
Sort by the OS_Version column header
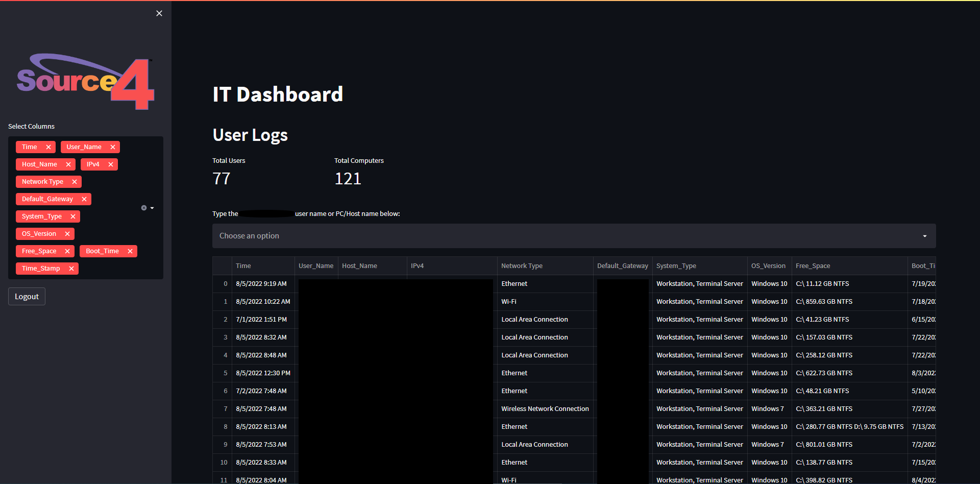(770, 266)
